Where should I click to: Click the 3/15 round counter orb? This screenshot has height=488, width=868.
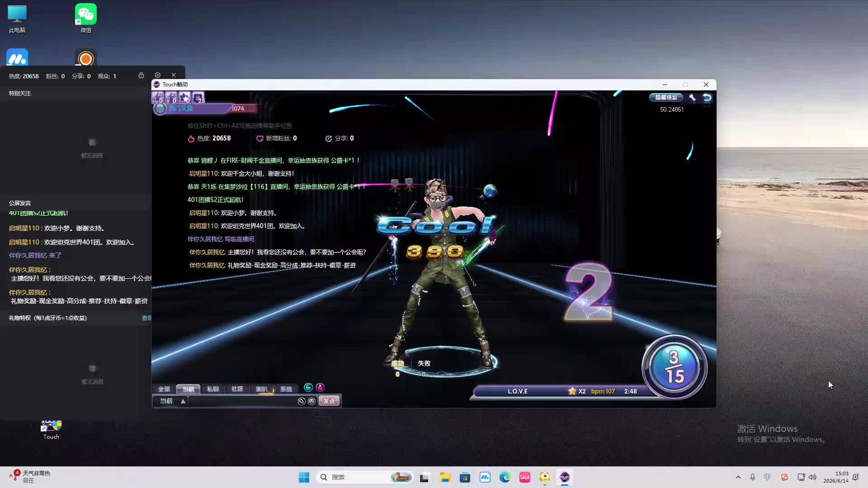674,367
